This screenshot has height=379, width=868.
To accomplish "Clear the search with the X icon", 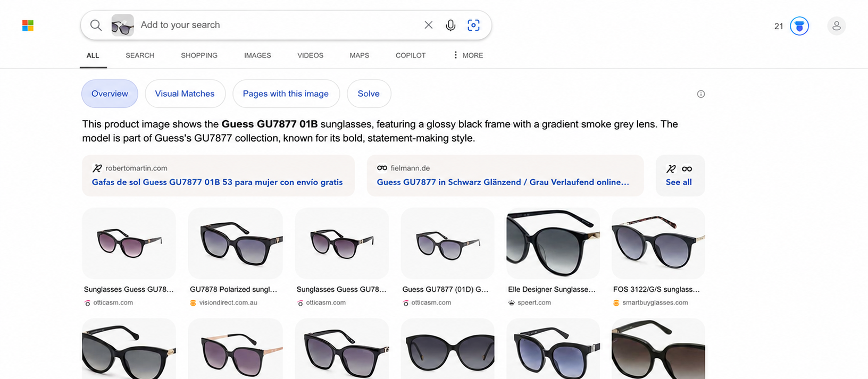I will point(428,25).
